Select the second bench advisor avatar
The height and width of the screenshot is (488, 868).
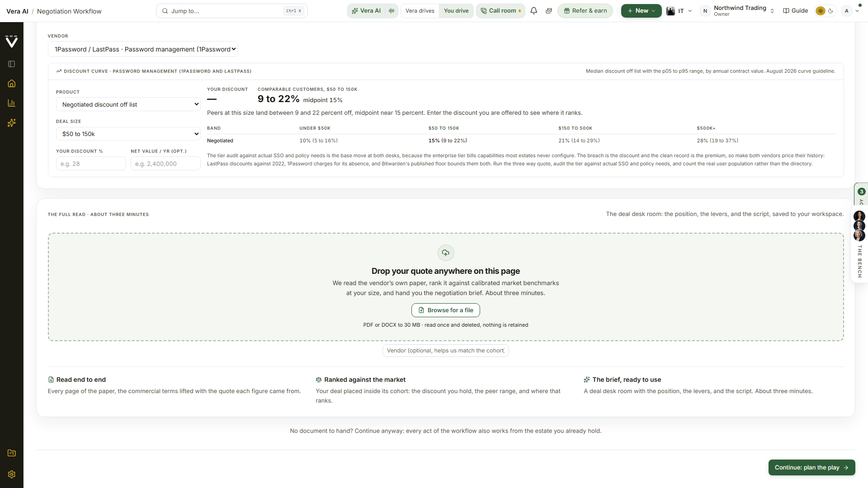[859, 225]
